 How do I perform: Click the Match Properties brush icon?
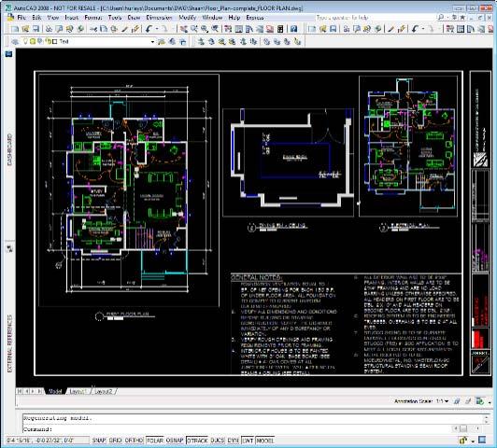125,29
